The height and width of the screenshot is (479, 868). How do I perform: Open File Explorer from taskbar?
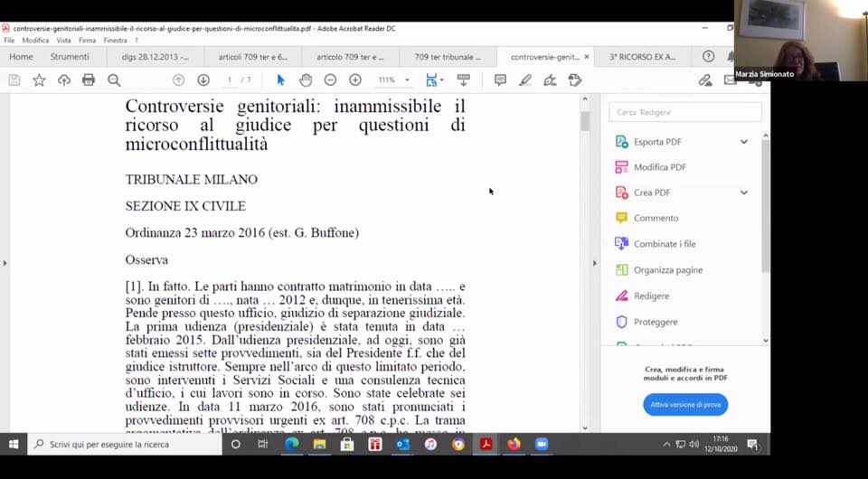pos(319,444)
